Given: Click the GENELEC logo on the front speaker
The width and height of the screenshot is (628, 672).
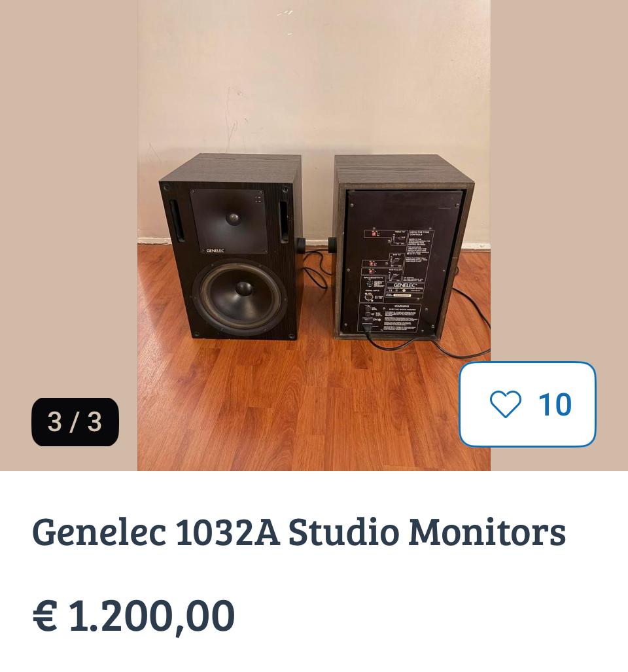Looking at the screenshot, I should [215, 251].
